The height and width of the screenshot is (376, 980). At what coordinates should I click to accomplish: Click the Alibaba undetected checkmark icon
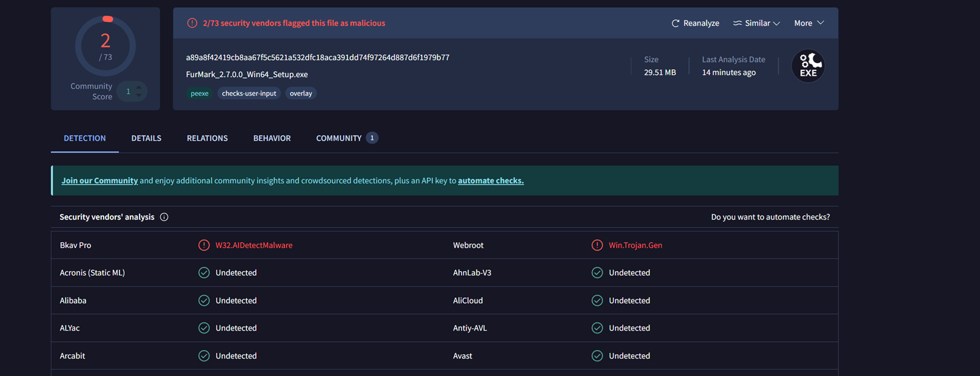[x=204, y=300]
